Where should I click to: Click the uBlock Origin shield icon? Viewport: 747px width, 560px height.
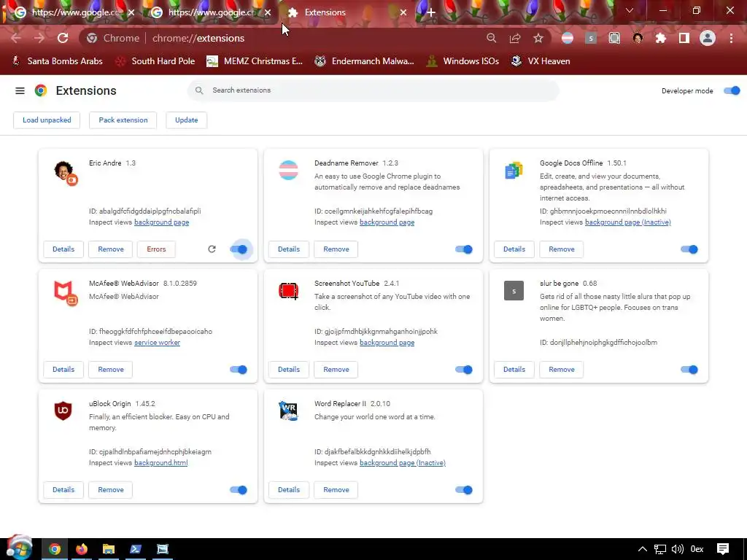(x=63, y=411)
